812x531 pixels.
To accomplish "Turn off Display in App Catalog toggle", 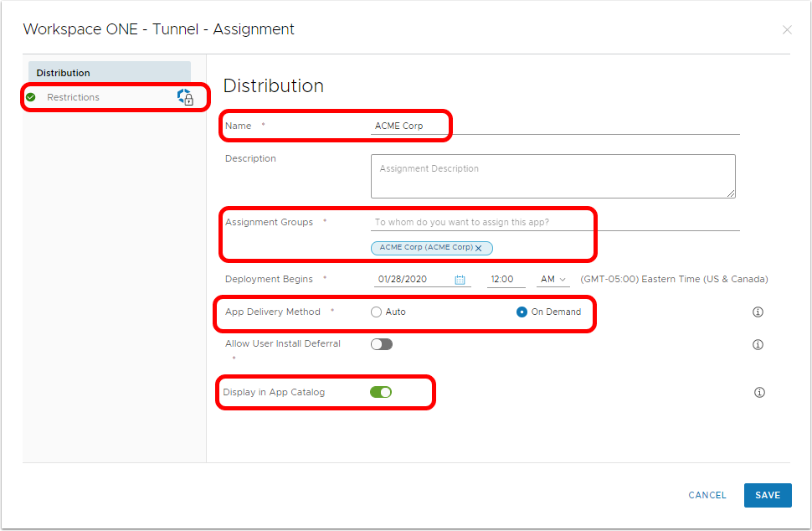I will click(381, 392).
